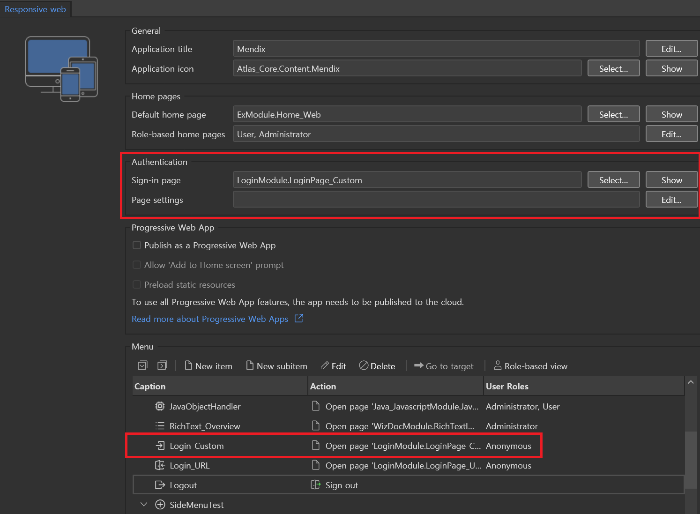Screen dimensions: 700x514
Task: Click the Action column header
Action: click(x=396, y=386)
